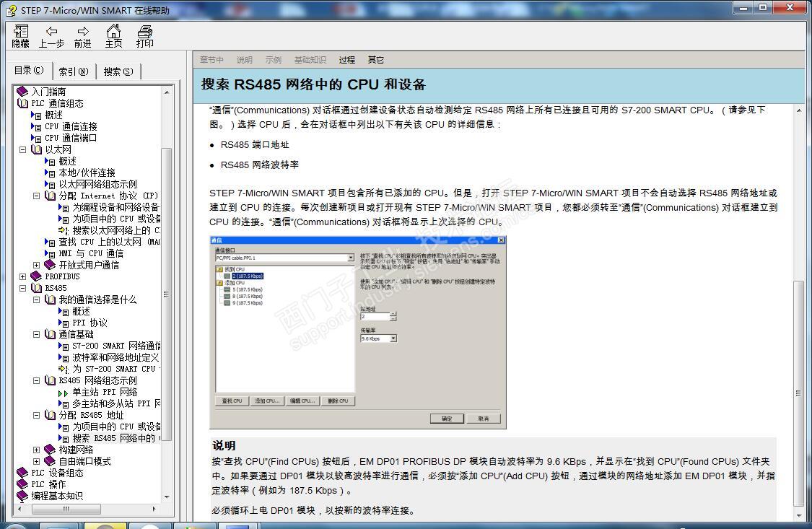This screenshot has height=529, width=812.
Task: Click the tree panel scroll-up arrow
Action: point(167,92)
